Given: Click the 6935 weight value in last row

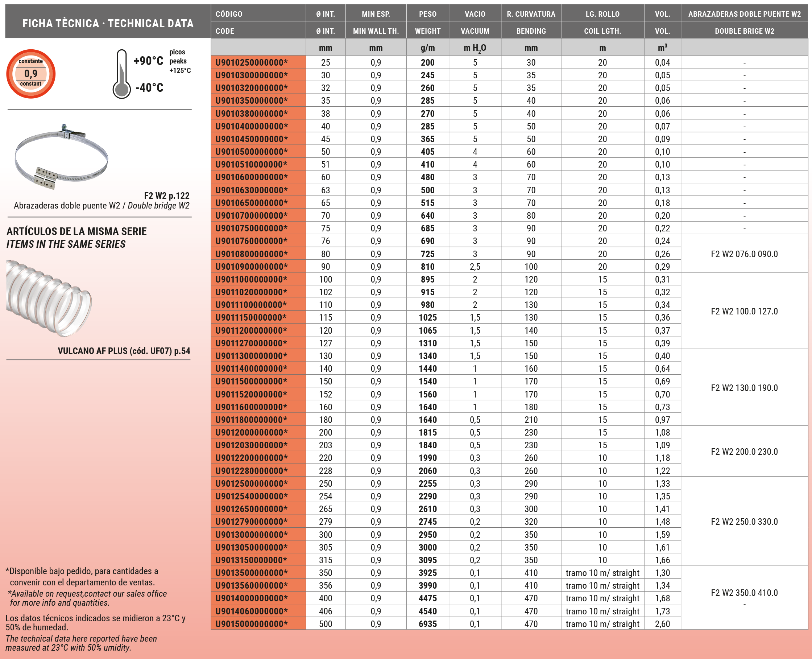Looking at the screenshot, I should pyautogui.click(x=428, y=624).
